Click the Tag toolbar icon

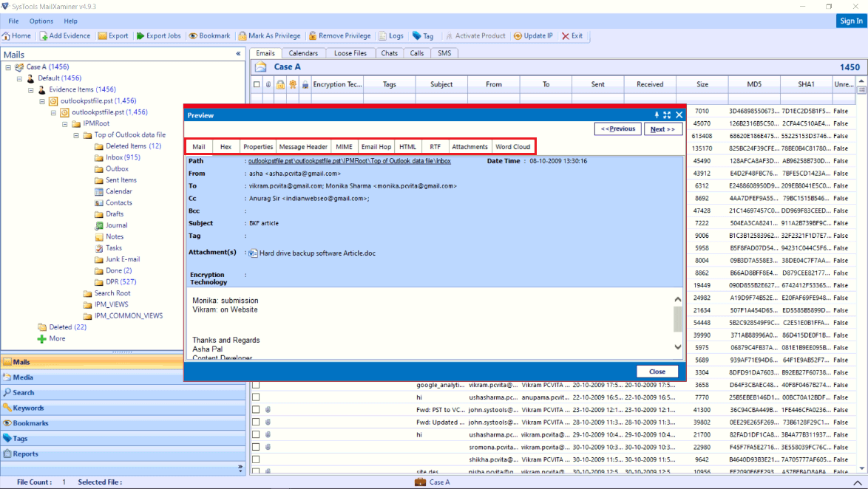[x=424, y=35]
